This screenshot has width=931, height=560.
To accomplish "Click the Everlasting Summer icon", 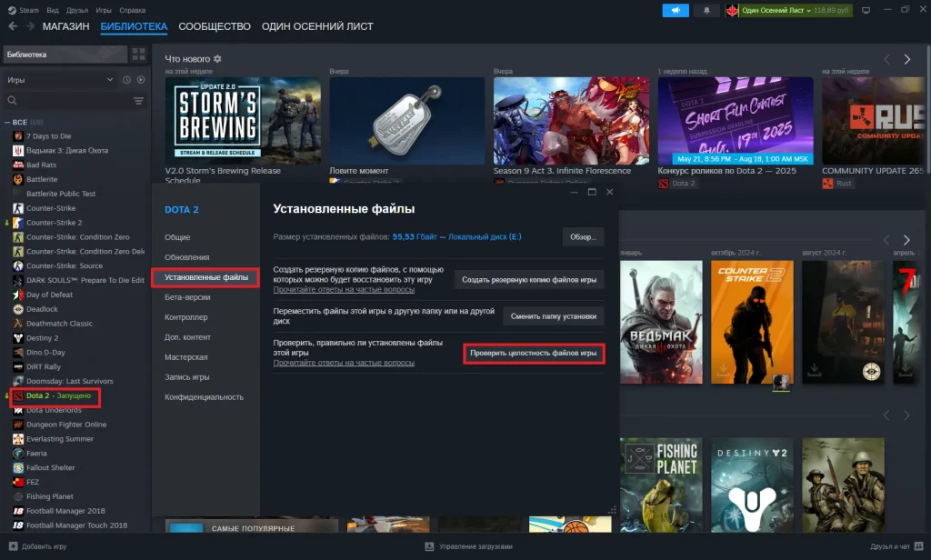I will pos(18,439).
